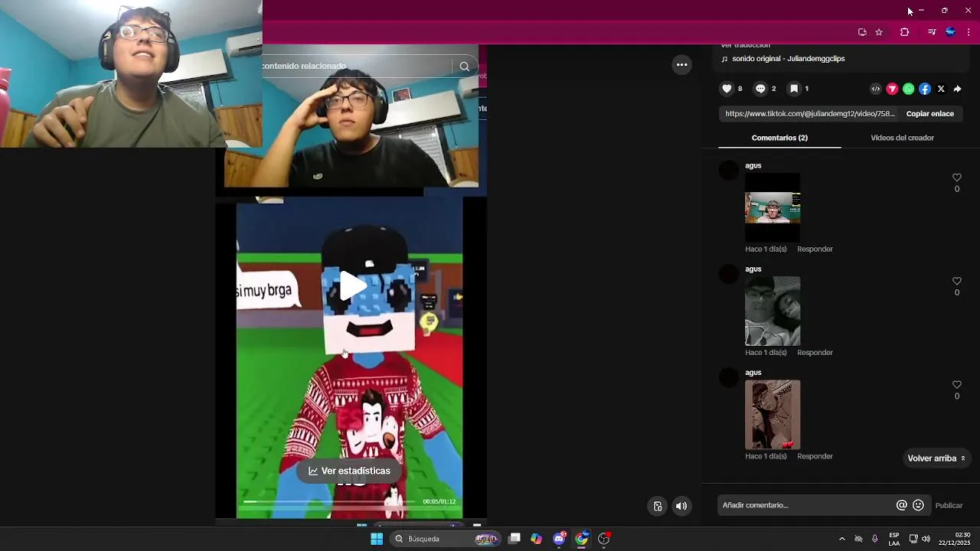Toggle the auto-scroll icon beside the speaker

click(658, 506)
